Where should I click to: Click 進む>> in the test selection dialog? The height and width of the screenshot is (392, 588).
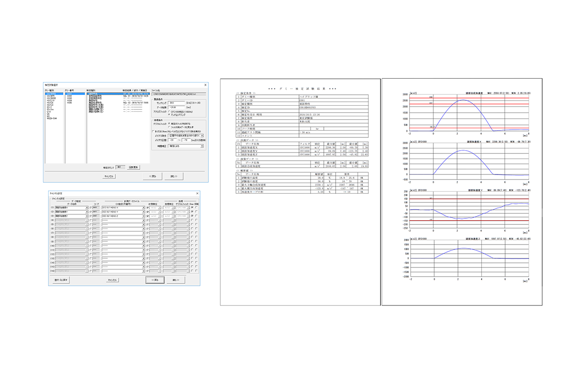coord(174,176)
